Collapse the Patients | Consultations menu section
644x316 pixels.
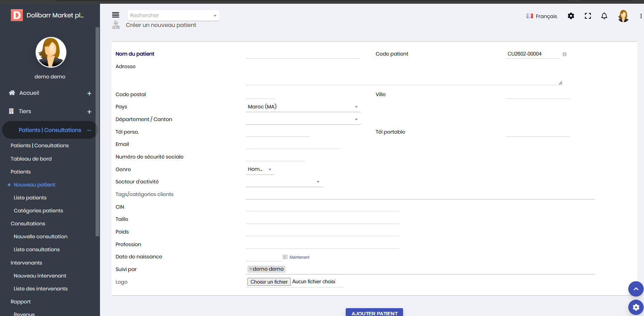point(89,130)
